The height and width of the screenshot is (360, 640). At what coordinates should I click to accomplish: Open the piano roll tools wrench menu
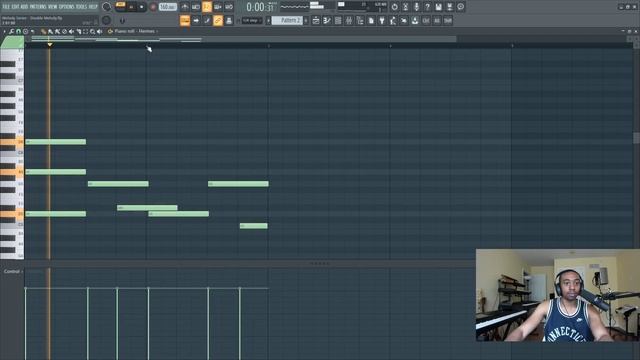11,31
